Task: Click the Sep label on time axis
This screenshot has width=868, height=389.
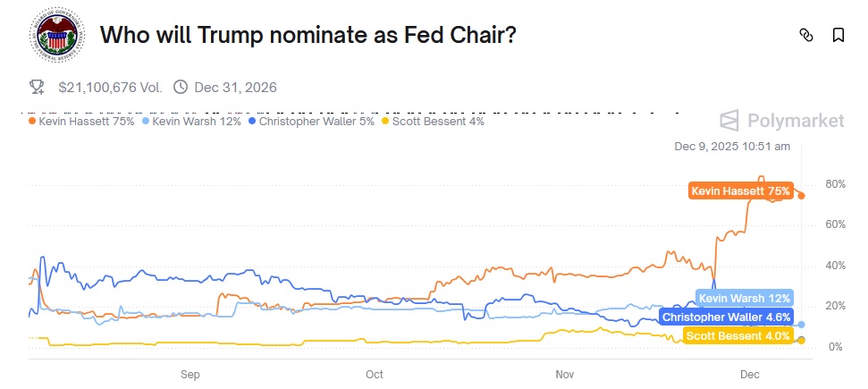Action: click(x=190, y=372)
